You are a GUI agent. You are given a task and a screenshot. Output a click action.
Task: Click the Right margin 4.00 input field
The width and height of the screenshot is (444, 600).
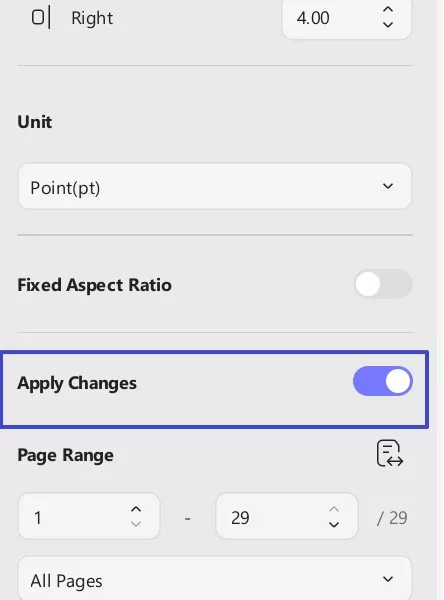point(346,18)
